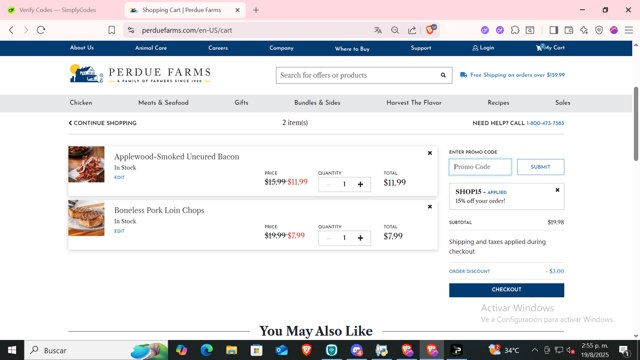
Task: Open Support link
Action: click(421, 48)
